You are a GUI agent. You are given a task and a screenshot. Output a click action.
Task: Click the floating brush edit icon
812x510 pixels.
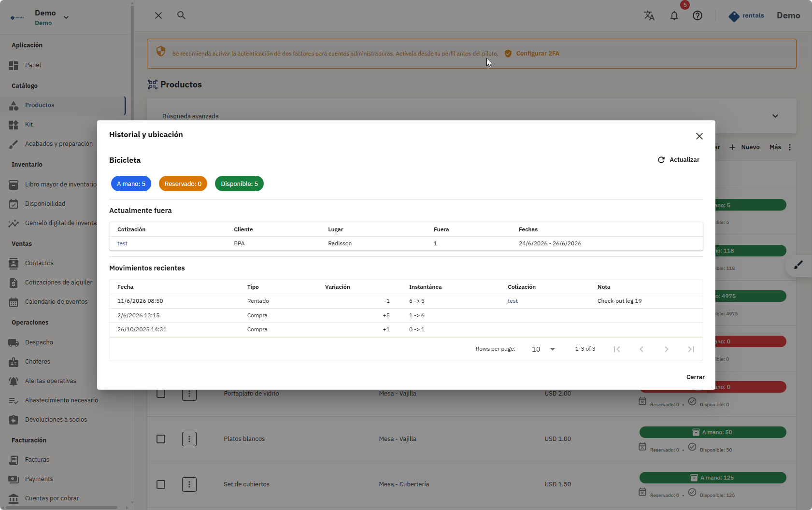[x=798, y=265]
